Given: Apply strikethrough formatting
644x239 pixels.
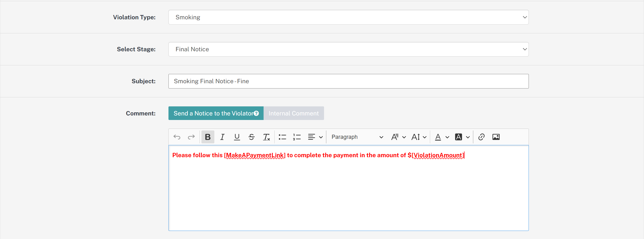Looking at the screenshot, I should [251, 137].
